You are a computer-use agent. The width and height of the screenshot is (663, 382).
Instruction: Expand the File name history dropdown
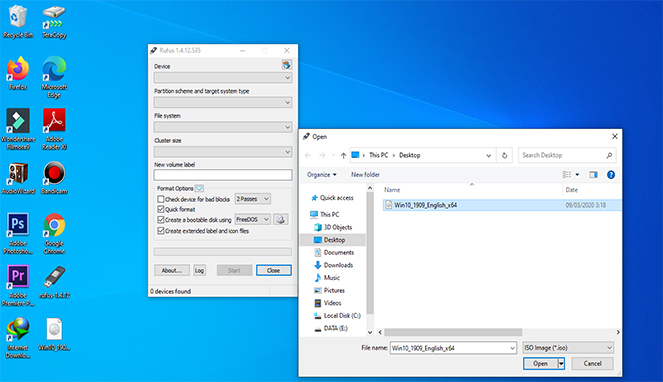(x=512, y=348)
